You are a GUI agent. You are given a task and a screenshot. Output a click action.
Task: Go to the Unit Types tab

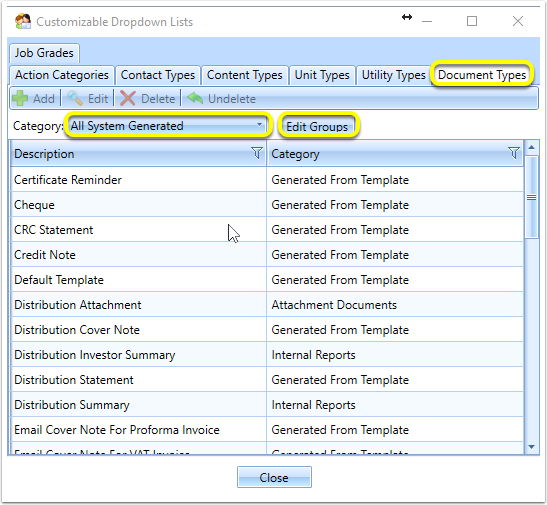[322, 75]
